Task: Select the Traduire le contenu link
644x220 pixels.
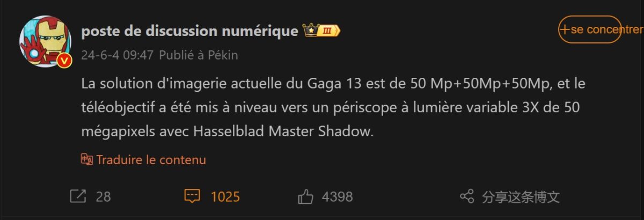Action: click(x=151, y=159)
